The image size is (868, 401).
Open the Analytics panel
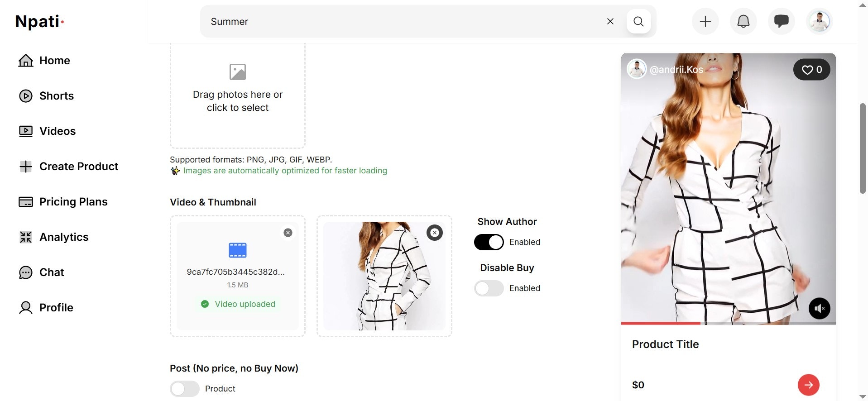(64, 237)
